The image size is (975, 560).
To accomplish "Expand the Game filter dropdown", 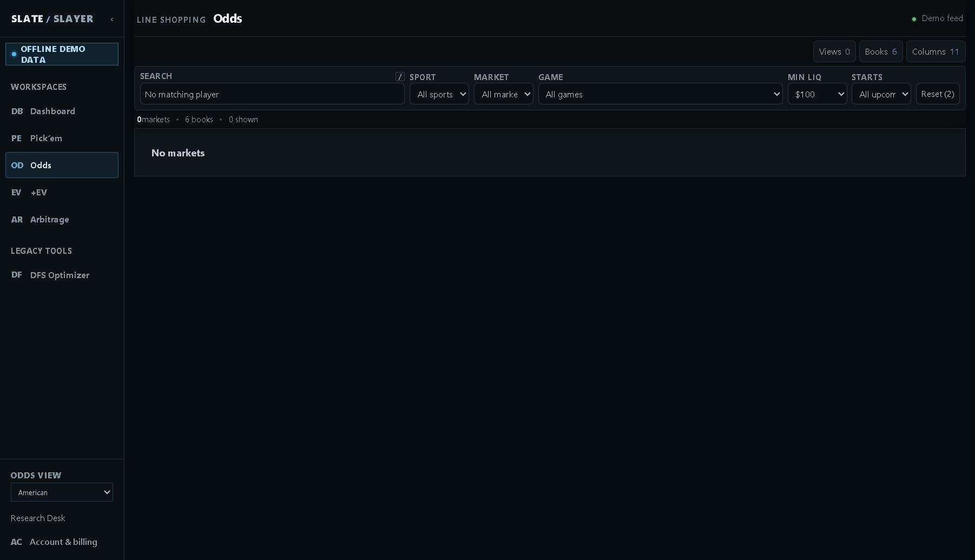I will point(660,94).
